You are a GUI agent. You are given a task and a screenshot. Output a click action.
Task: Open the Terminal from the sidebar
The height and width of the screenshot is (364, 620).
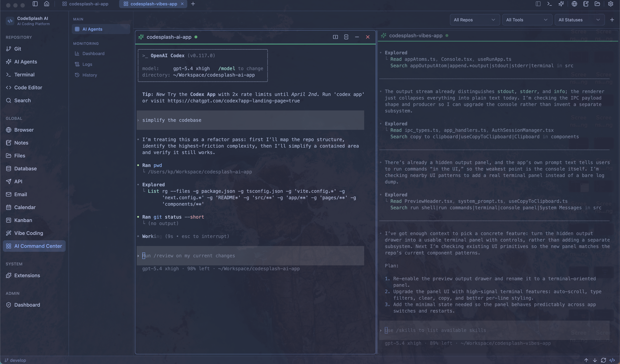point(24,75)
